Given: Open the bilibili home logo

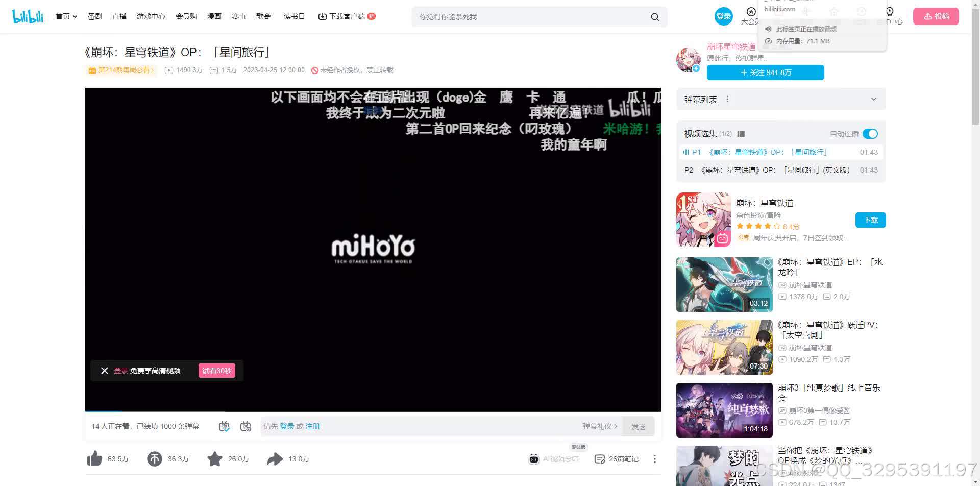Looking at the screenshot, I should (x=28, y=16).
